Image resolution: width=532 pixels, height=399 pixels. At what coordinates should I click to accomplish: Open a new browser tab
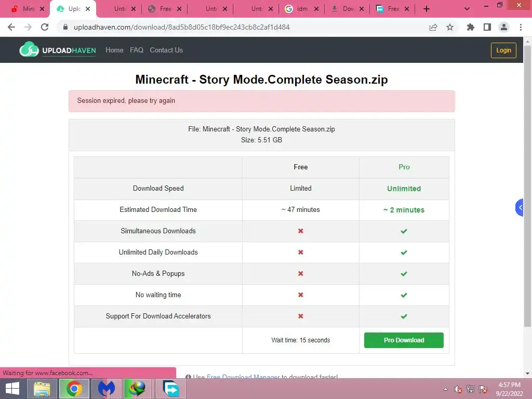click(x=427, y=9)
